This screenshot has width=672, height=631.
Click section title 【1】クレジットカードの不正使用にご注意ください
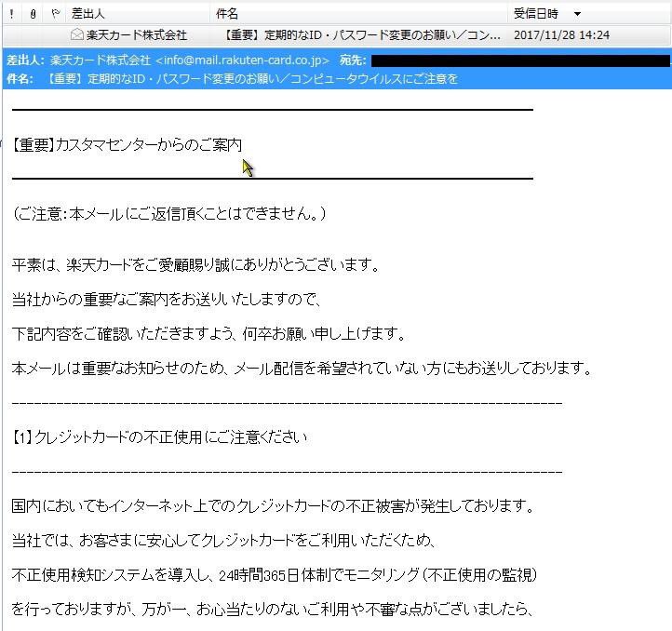coord(159,436)
